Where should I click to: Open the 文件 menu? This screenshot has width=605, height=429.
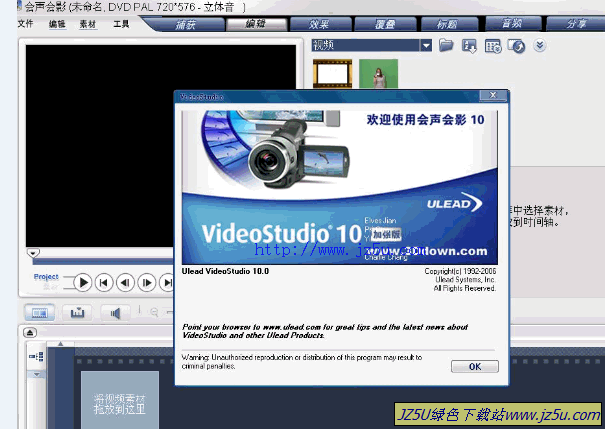click(x=25, y=24)
